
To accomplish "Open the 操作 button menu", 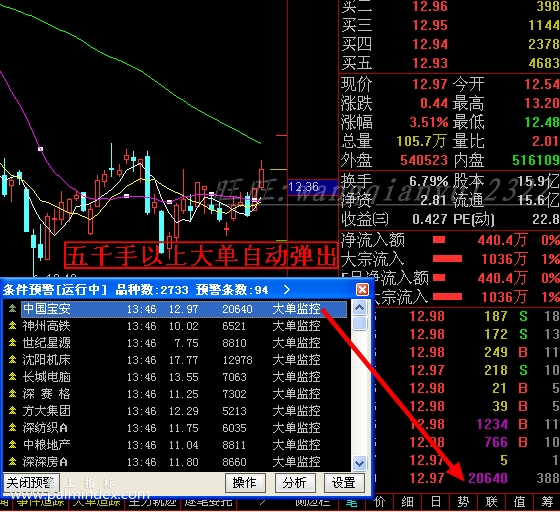I will pyautogui.click(x=245, y=483).
